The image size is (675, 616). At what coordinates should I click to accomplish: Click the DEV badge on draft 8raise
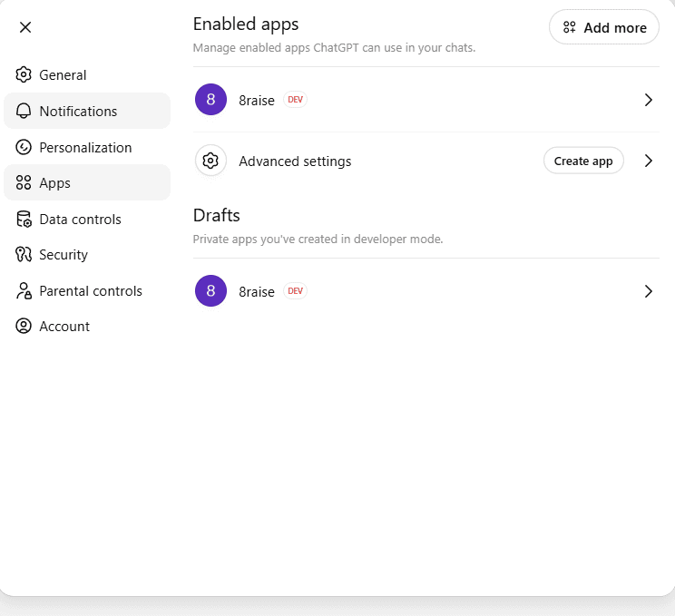pos(295,291)
